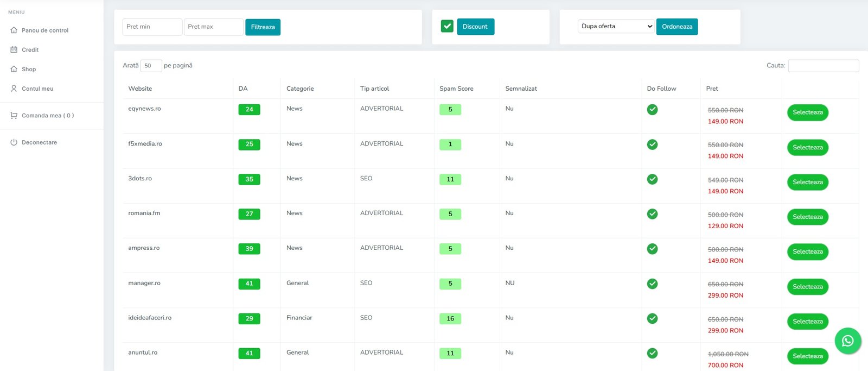
Task: Click the Pret min input field
Action: tap(152, 27)
